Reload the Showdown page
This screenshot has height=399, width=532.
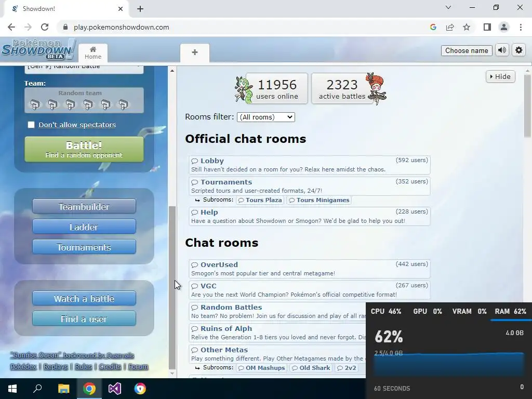point(45,27)
